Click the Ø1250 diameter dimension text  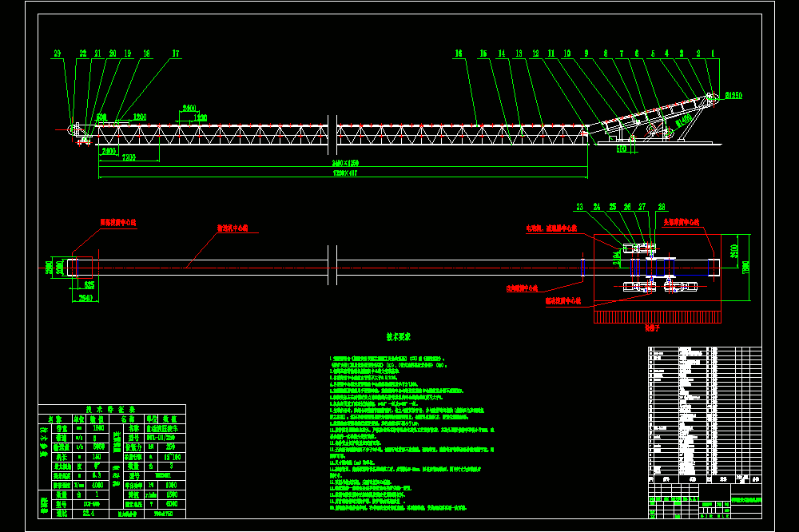click(x=733, y=95)
